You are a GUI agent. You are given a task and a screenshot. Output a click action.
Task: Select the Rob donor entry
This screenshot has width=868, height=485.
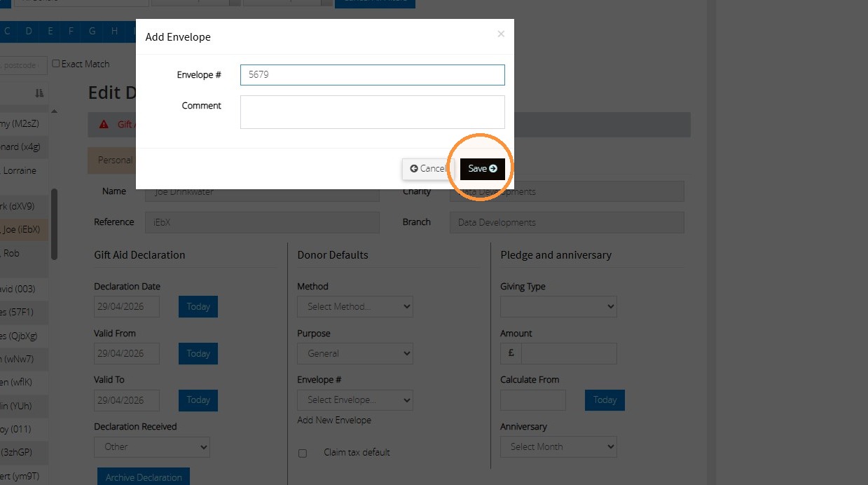pyautogui.click(x=24, y=259)
